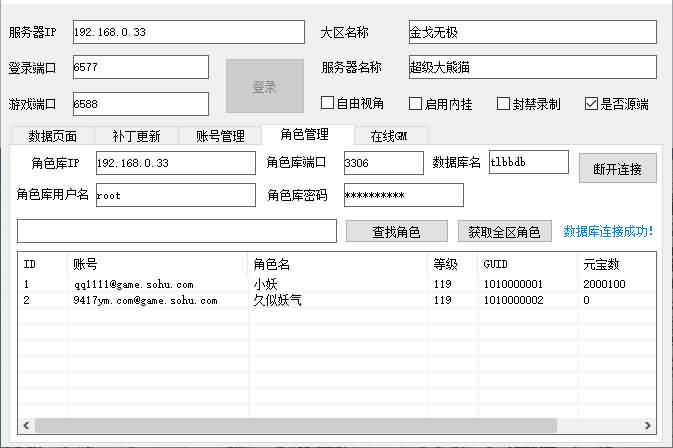
Task: Click the 角色库IP input field
Action: point(176,163)
